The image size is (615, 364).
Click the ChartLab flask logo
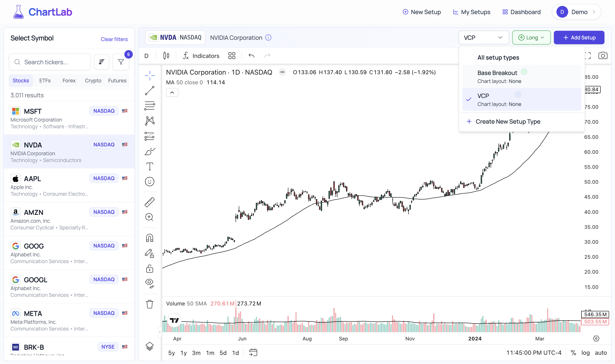pyautogui.click(x=18, y=12)
